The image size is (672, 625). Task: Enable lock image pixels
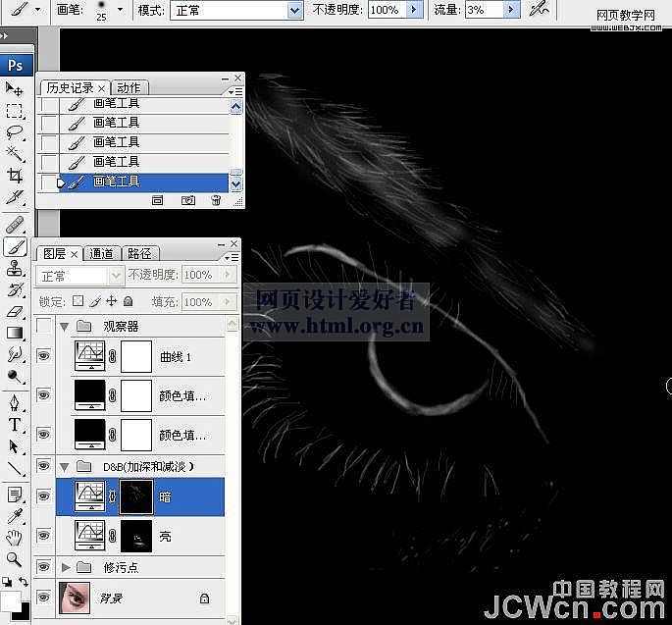95,301
